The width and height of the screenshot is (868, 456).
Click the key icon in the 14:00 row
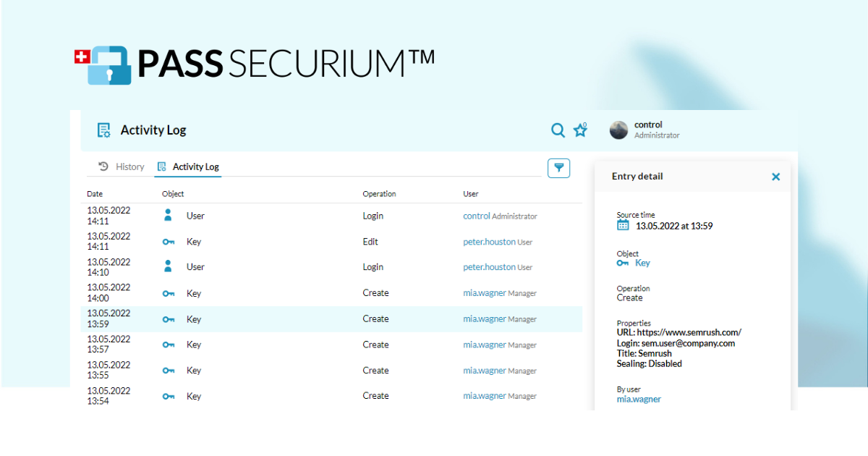tap(169, 293)
